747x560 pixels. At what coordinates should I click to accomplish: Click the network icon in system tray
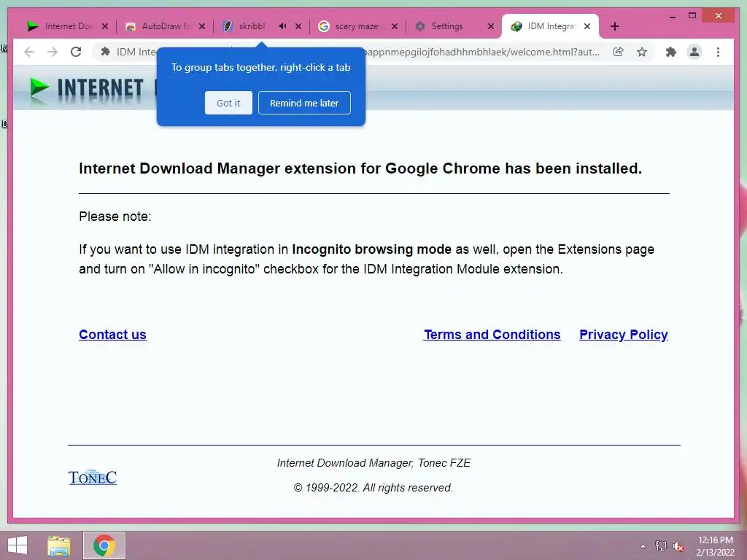(x=660, y=545)
